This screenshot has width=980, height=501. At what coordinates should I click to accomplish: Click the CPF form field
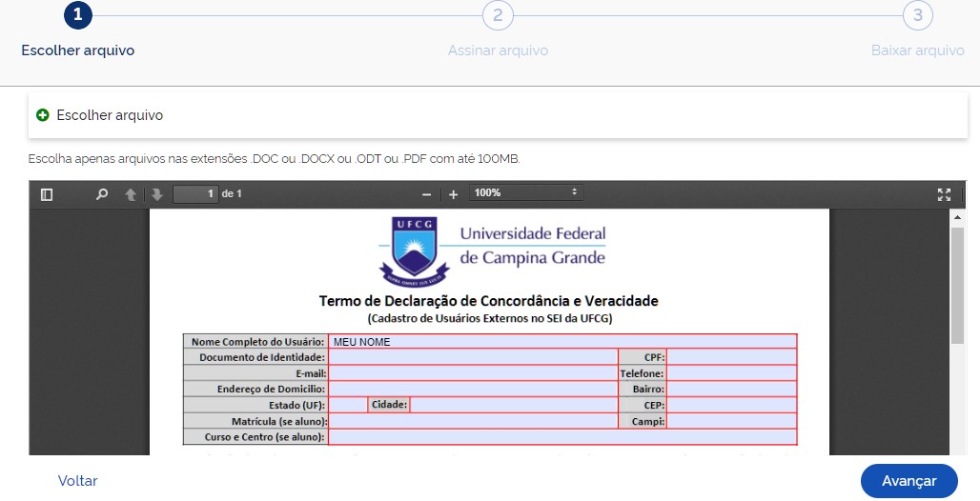(731, 357)
